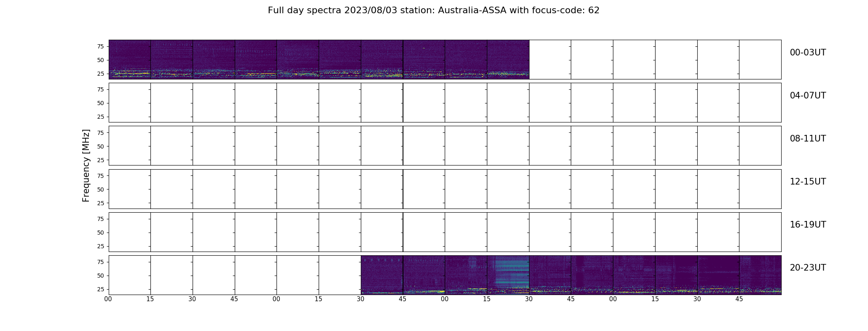
Task: Click the 75 tick label of the 20-23UT row
Action: point(100,262)
